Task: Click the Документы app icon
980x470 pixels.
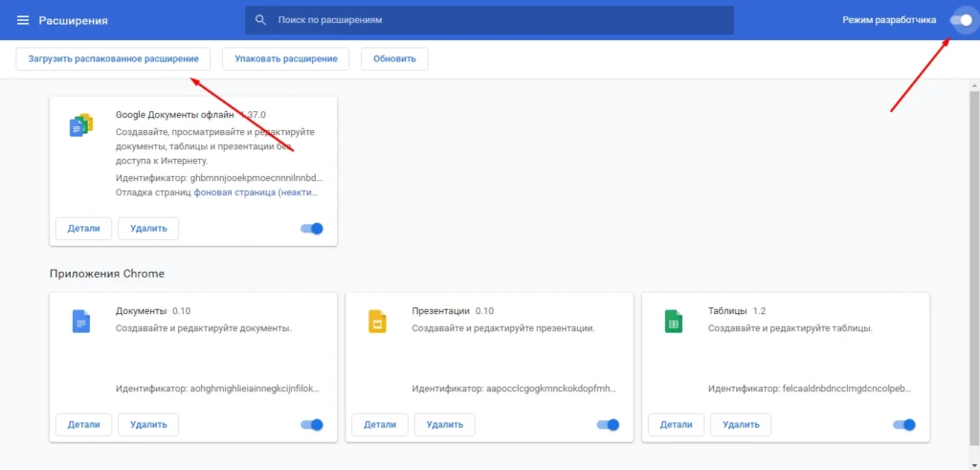Action: click(x=81, y=322)
